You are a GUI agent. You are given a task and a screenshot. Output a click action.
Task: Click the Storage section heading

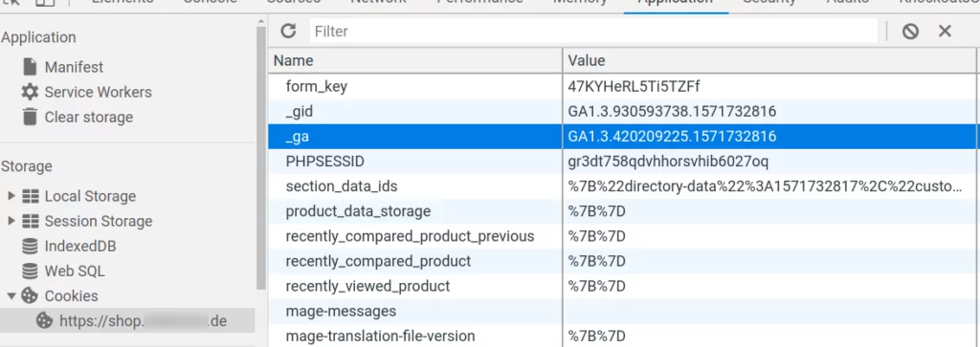click(x=26, y=166)
